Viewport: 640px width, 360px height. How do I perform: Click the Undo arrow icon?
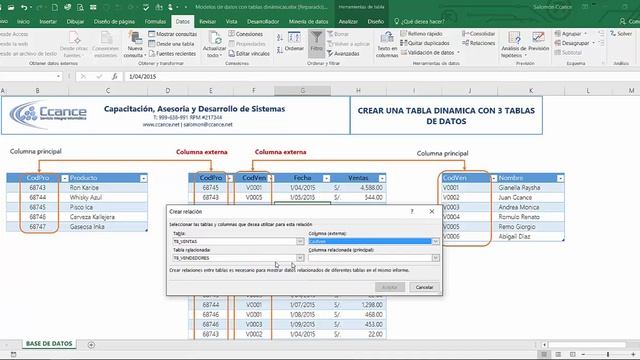click(x=24, y=7)
